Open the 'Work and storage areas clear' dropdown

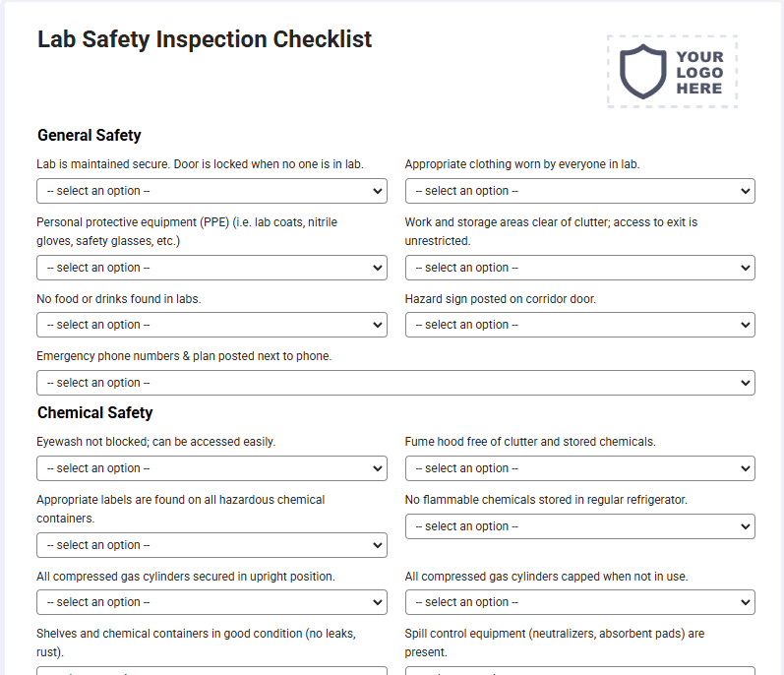pos(580,268)
